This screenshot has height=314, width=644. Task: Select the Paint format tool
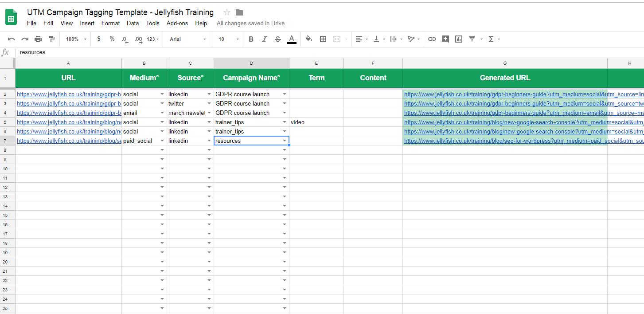coord(51,39)
